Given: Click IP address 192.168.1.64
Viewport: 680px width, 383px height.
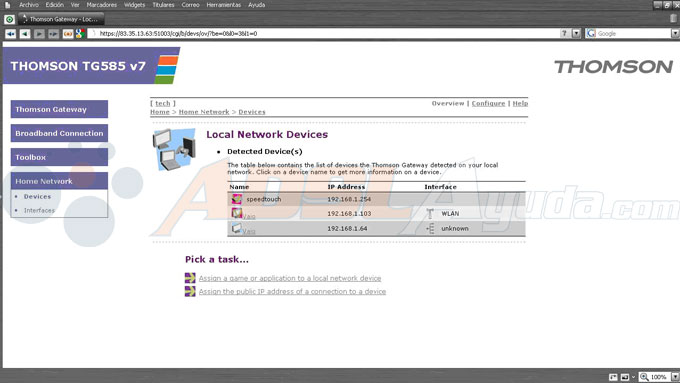Looking at the screenshot, I should pyautogui.click(x=347, y=228).
